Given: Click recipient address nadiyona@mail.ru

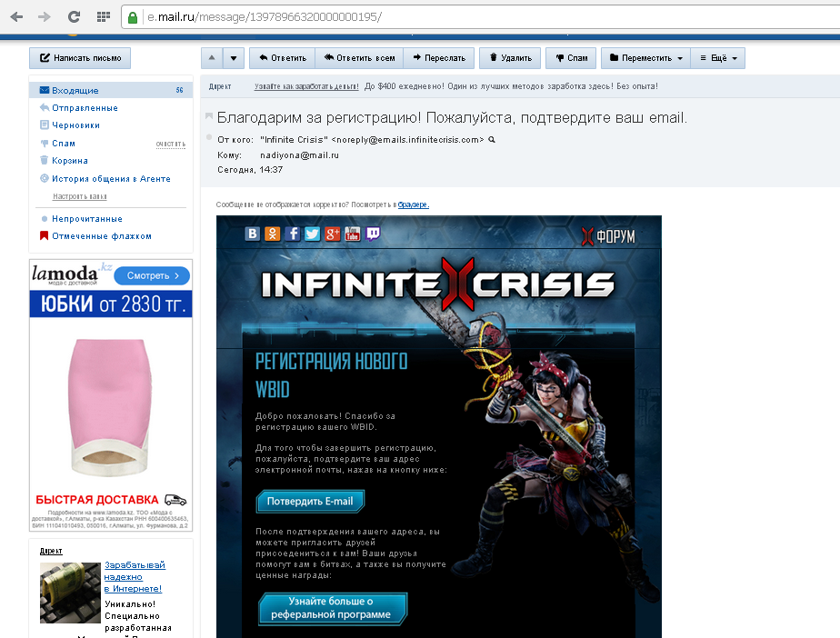Looking at the screenshot, I should pos(299,155).
